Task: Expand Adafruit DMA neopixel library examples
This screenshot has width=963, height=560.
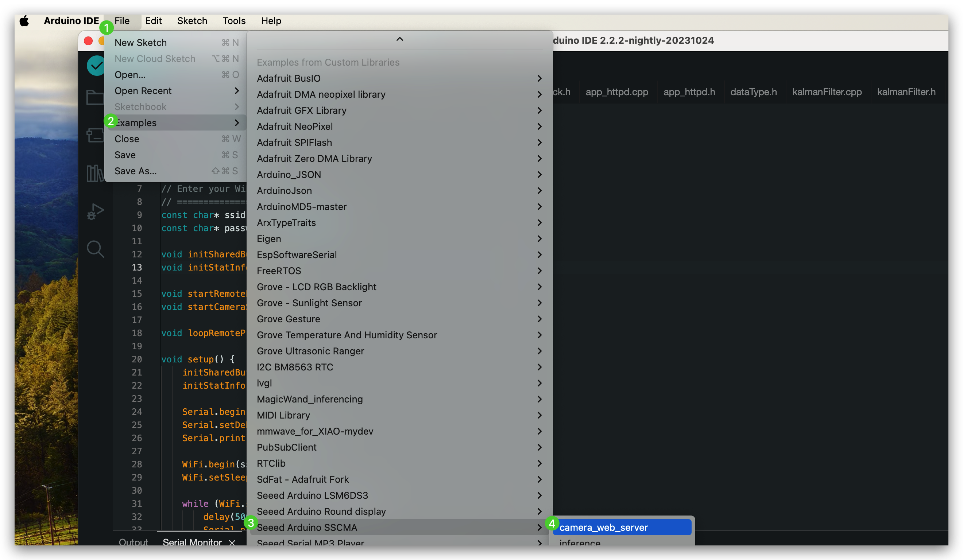Action: 399,94
